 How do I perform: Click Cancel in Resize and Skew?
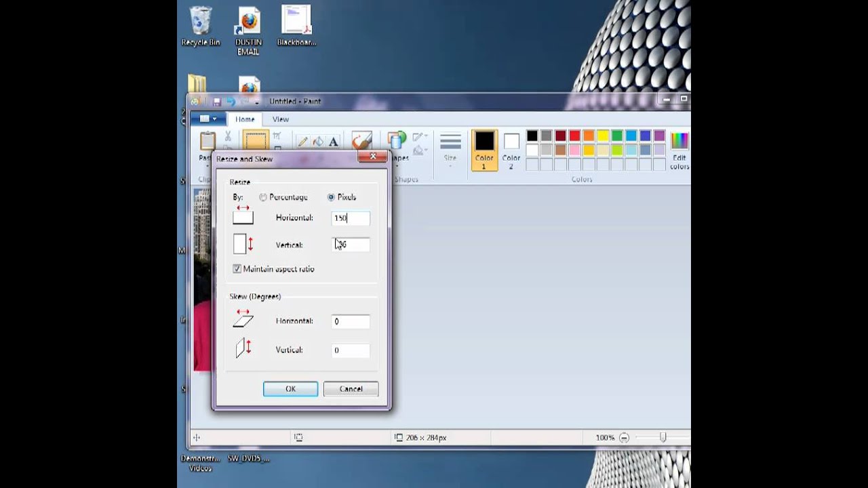click(351, 389)
